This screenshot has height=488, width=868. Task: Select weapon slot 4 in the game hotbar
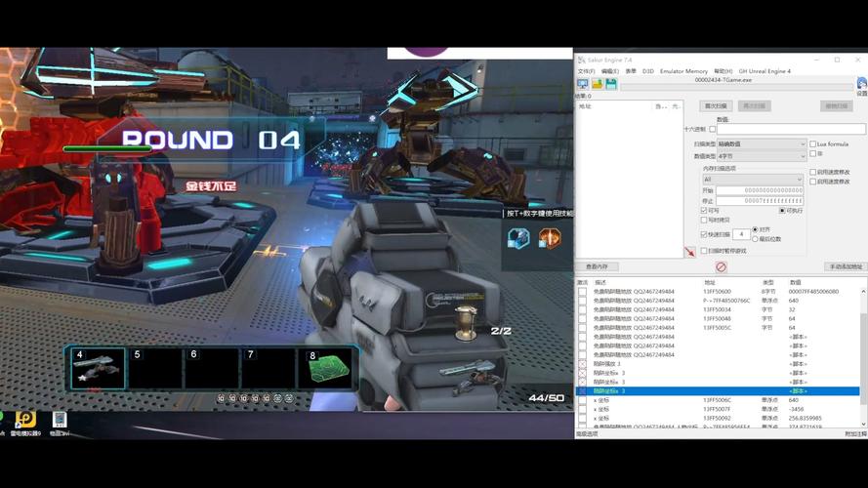pyautogui.click(x=99, y=368)
